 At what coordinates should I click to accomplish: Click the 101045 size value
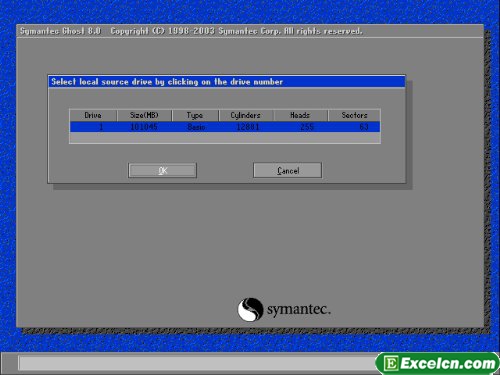pyautogui.click(x=144, y=127)
